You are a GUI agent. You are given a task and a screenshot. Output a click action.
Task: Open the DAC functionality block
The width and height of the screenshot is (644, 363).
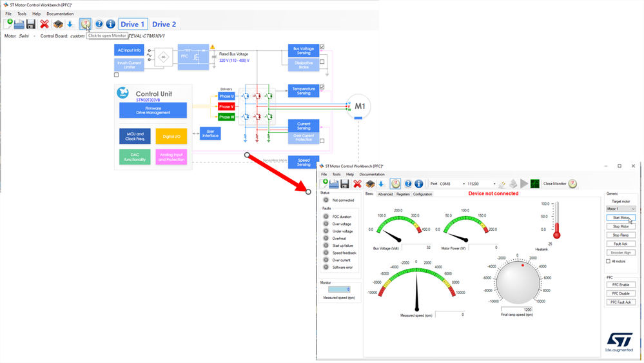click(x=135, y=157)
